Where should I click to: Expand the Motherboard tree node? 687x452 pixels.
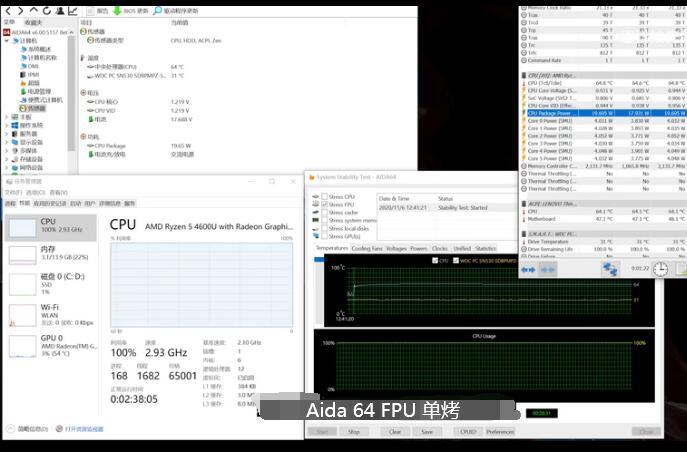click(7, 117)
